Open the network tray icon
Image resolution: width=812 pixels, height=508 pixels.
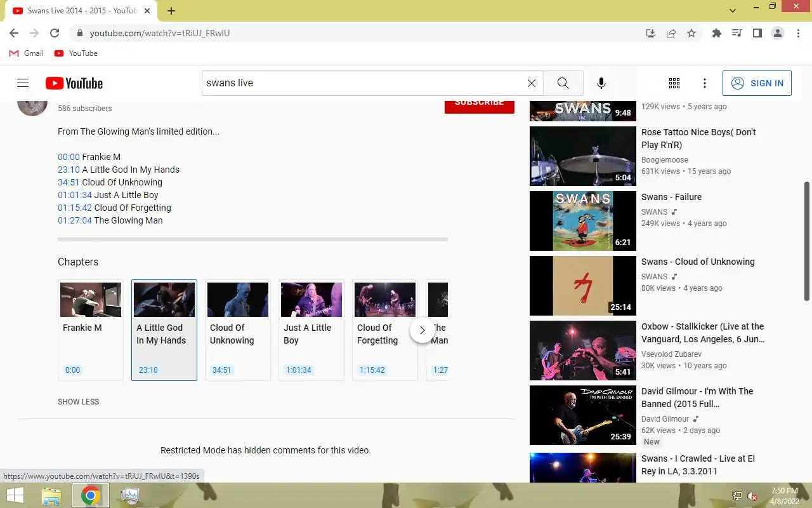pyautogui.click(x=737, y=496)
